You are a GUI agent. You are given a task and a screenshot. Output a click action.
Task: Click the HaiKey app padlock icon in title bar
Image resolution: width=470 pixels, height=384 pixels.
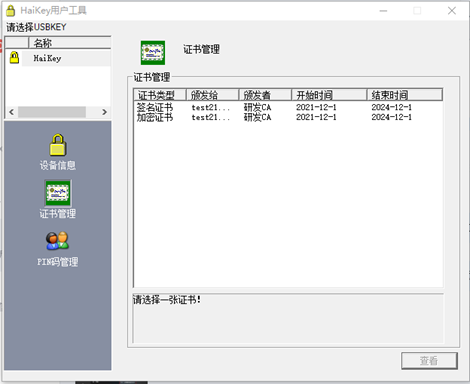click(x=11, y=11)
